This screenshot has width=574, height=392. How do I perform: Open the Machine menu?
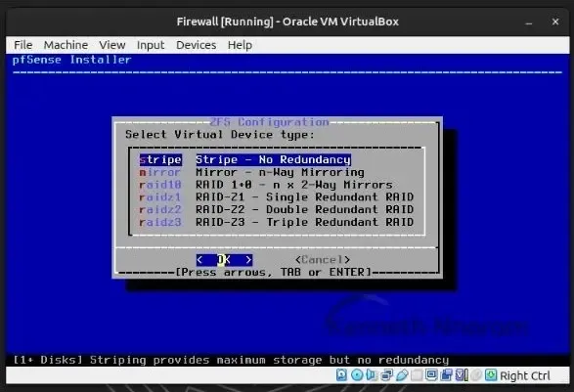coord(66,45)
